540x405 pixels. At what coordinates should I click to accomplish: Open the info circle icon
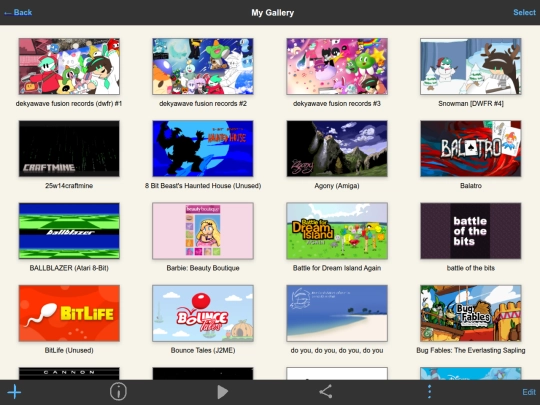click(x=118, y=392)
